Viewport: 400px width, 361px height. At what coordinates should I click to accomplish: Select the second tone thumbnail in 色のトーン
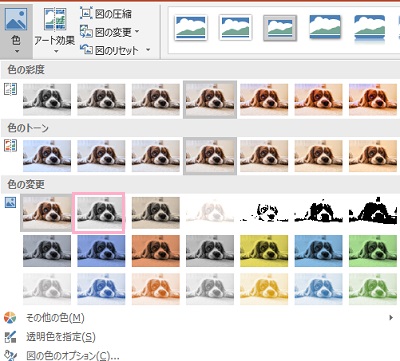coord(101,156)
